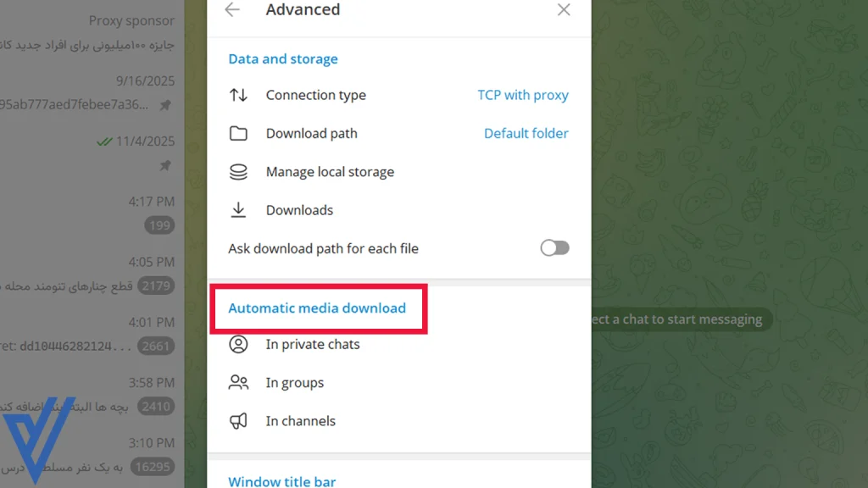Open the 4:17 PM chat
Viewport: 868px width, 488px height.
[92, 213]
